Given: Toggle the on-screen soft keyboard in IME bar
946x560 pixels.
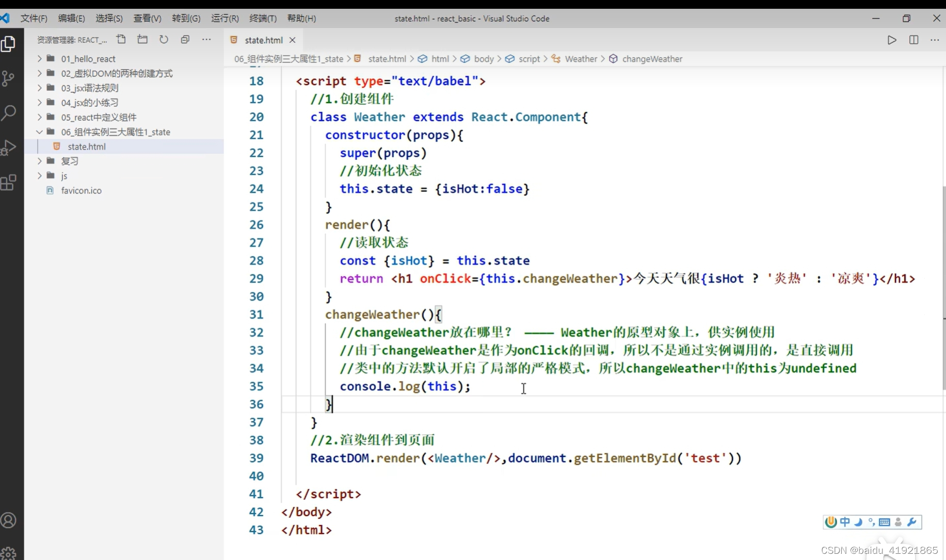Looking at the screenshot, I should coord(885,522).
